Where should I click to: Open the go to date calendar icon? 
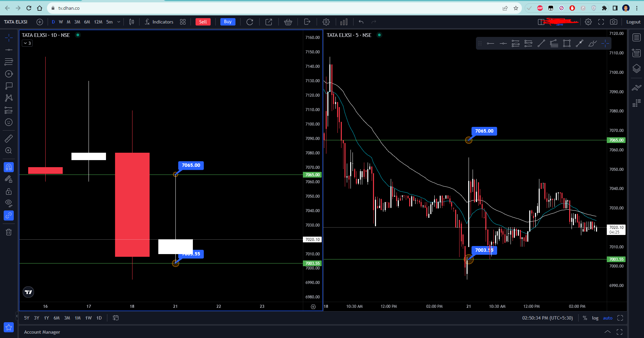(116, 318)
